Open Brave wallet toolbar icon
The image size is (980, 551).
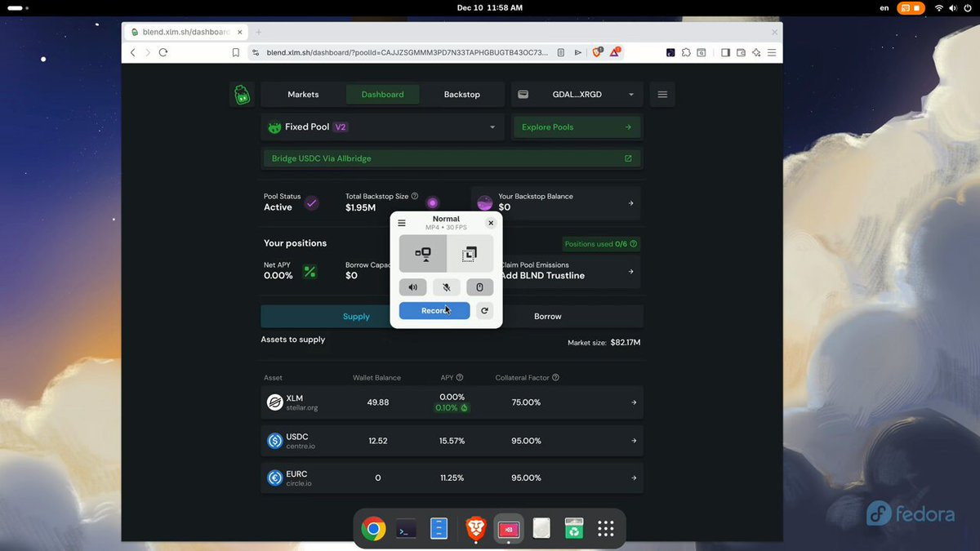pos(741,52)
